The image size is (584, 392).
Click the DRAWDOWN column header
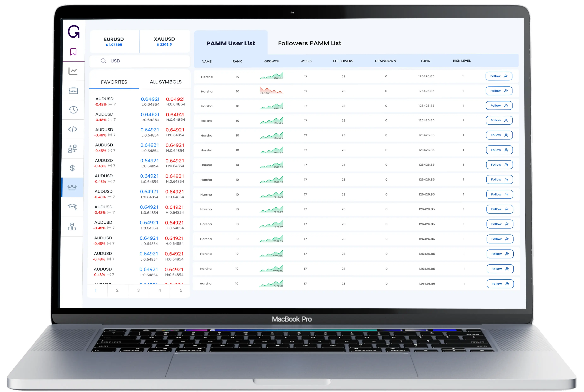pos(386,61)
